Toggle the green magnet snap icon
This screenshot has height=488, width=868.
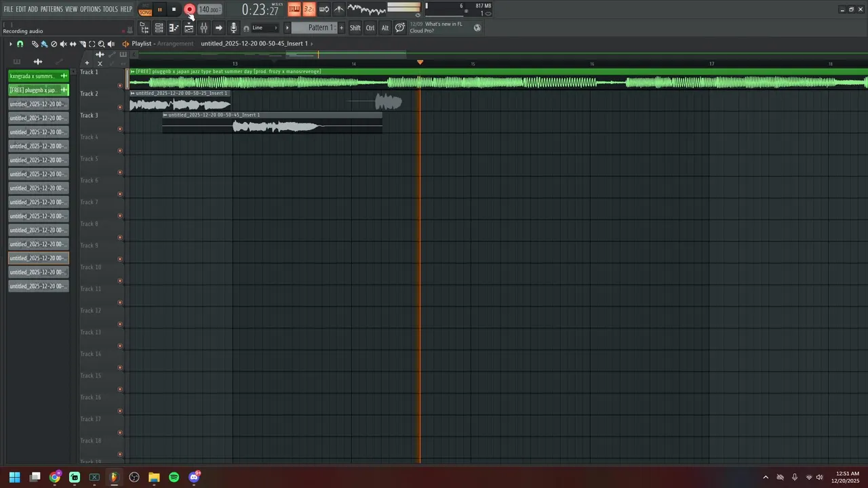point(20,44)
